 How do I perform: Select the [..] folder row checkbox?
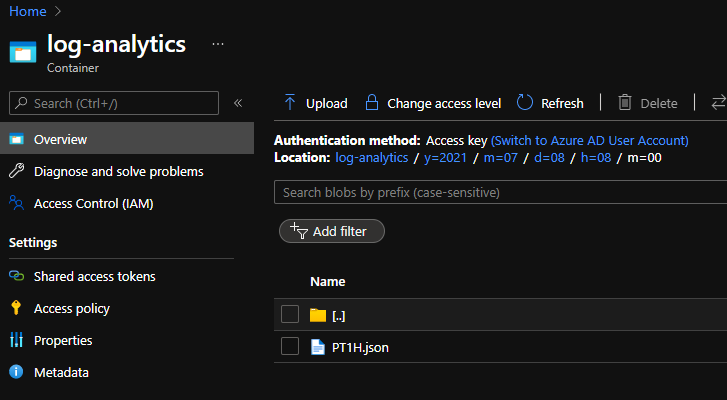point(290,314)
